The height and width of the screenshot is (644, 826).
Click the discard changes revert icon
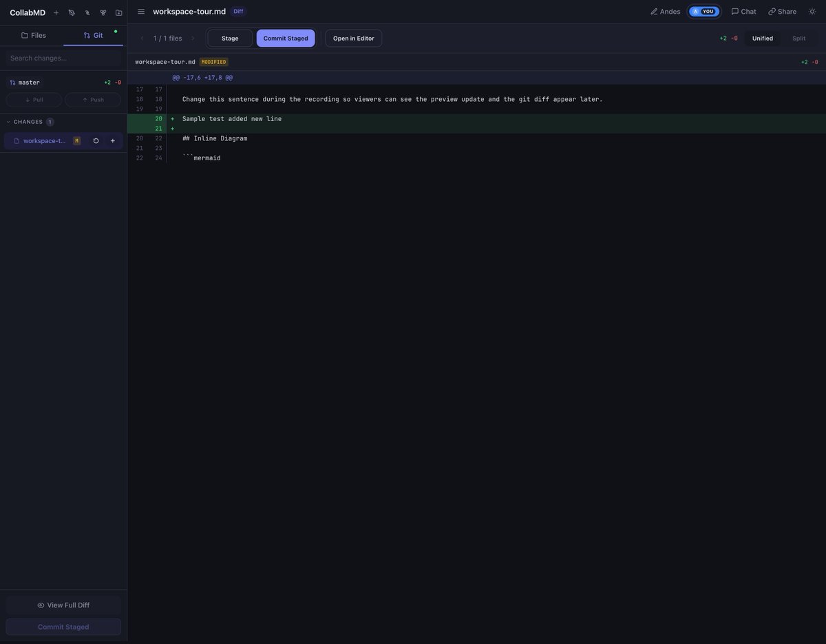click(96, 141)
